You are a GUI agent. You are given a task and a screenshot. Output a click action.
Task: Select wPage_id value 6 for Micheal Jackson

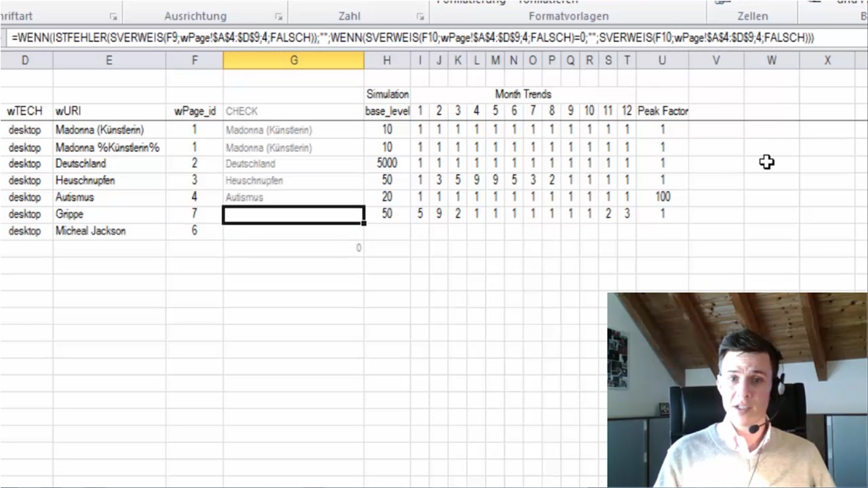(x=195, y=231)
